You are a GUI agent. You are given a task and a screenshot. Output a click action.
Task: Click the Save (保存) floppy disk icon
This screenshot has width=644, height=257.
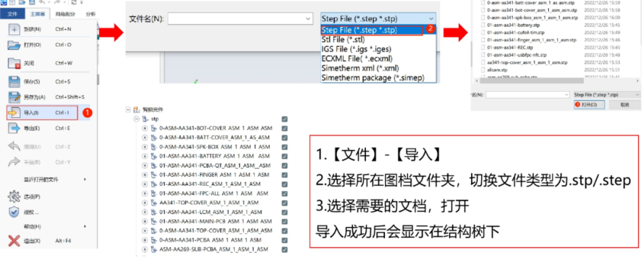14,82
